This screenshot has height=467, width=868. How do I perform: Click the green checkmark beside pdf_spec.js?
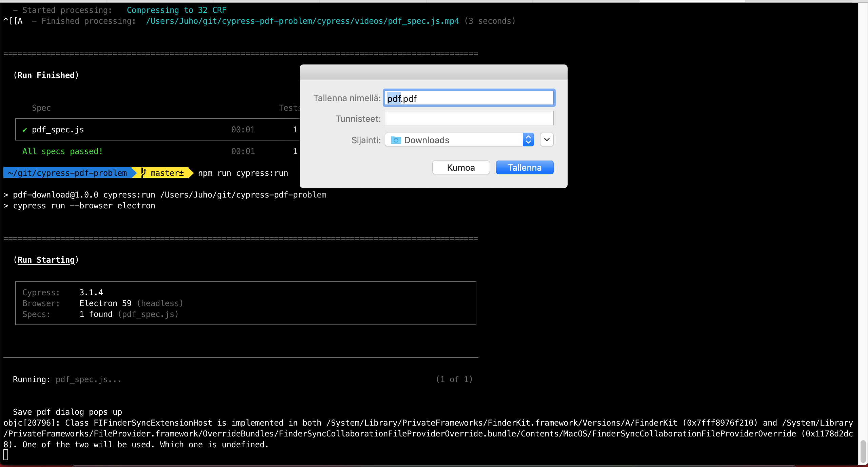pyautogui.click(x=25, y=130)
